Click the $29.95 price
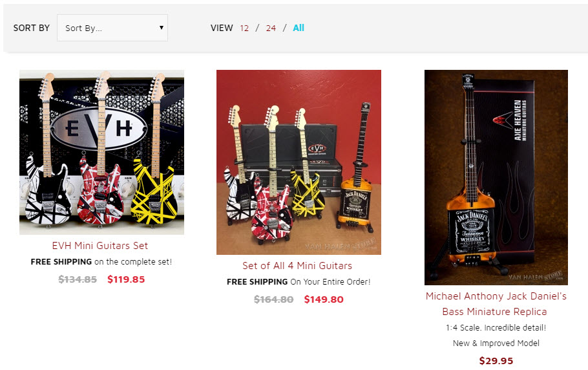This screenshot has width=588, height=370. (496, 361)
